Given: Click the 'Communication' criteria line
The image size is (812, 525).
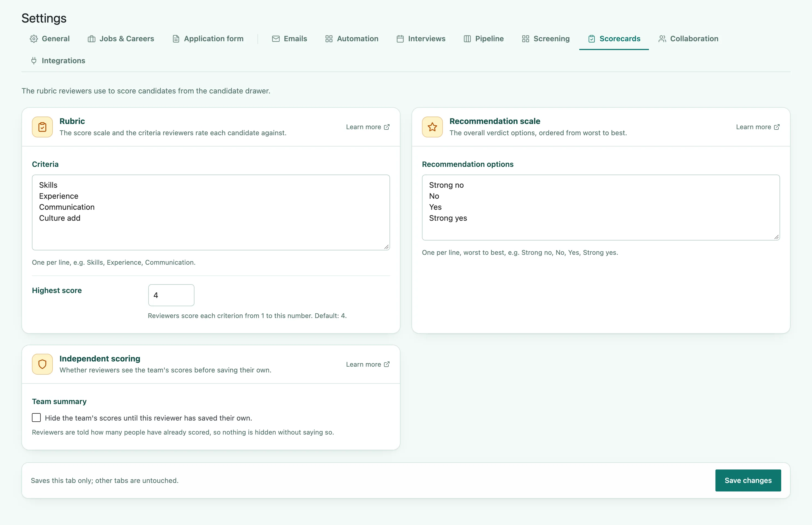Looking at the screenshot, I should (x=67, y=207).
